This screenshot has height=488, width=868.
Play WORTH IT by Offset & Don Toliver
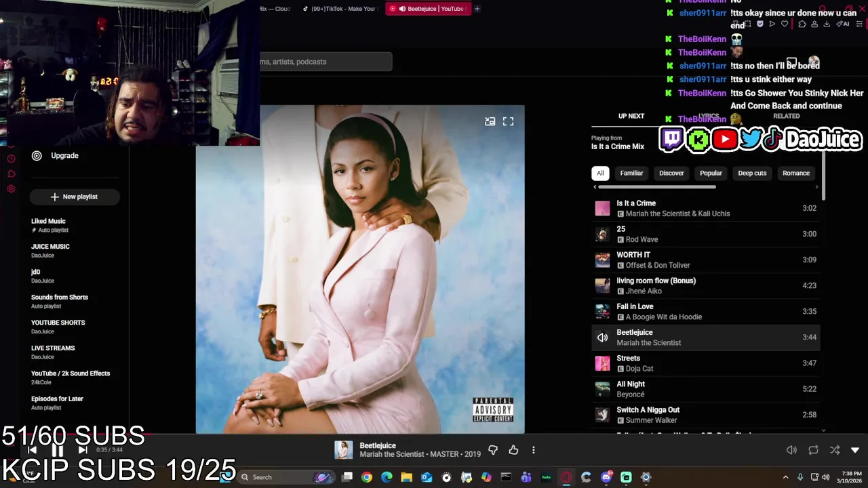click(x=705, y=260)
